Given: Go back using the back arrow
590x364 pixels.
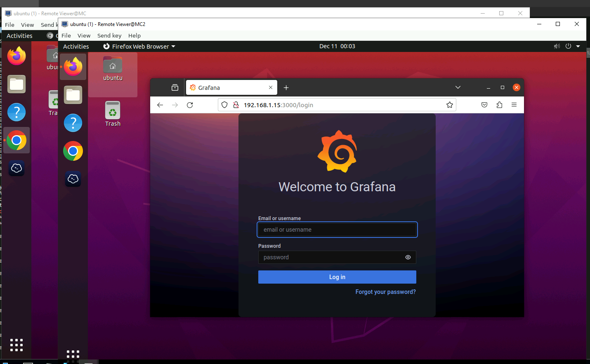Looking at the screenshot, I should [160, 105].
